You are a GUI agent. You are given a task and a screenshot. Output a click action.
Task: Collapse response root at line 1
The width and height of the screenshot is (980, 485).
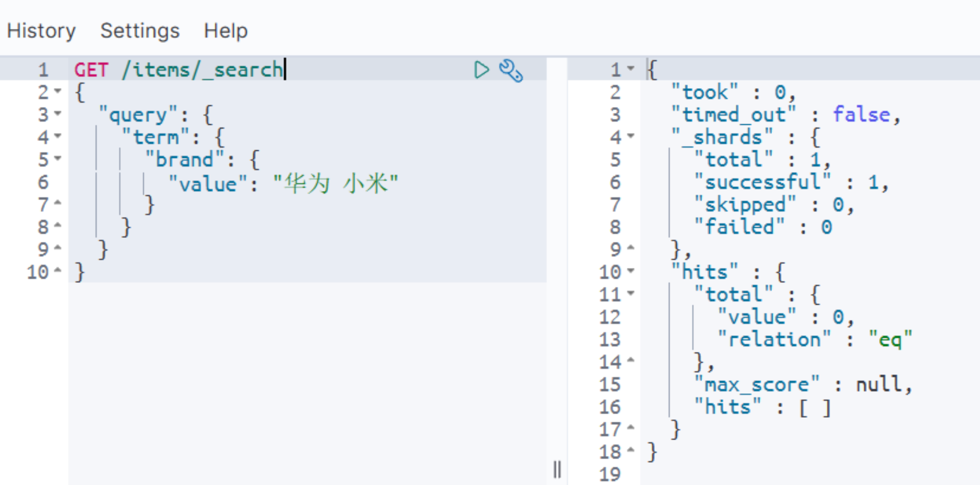[x=631, y=68]
